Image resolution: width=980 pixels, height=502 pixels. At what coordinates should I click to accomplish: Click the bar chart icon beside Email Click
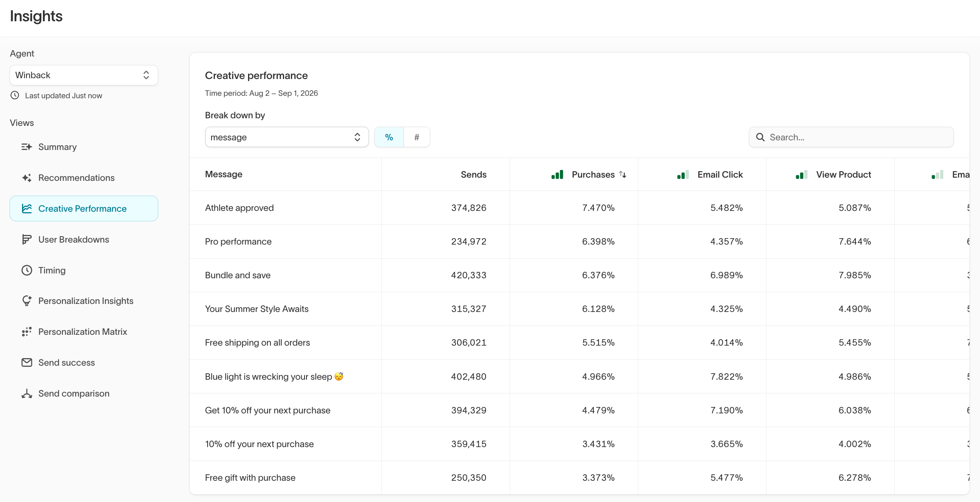click(x=683, y=174)
